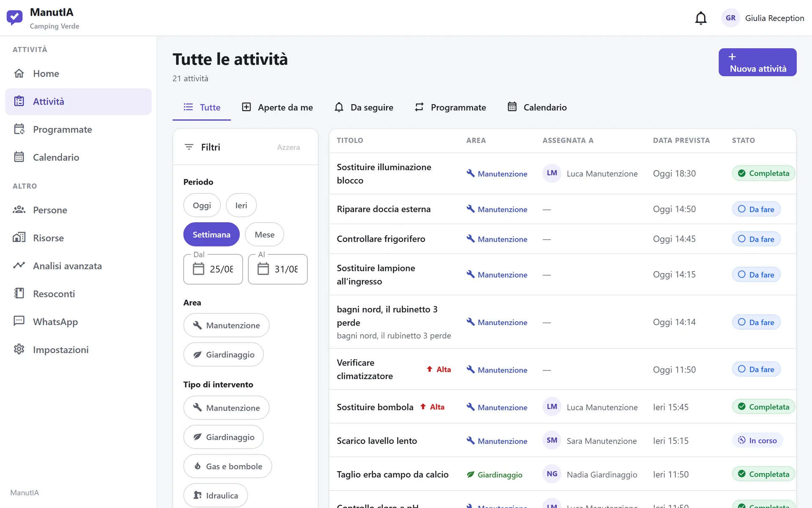Click the Home house icon in sidebar

point(19,73)
